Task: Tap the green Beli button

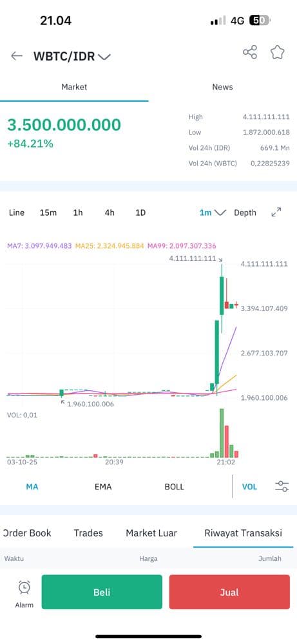Action: click(102, 592)
